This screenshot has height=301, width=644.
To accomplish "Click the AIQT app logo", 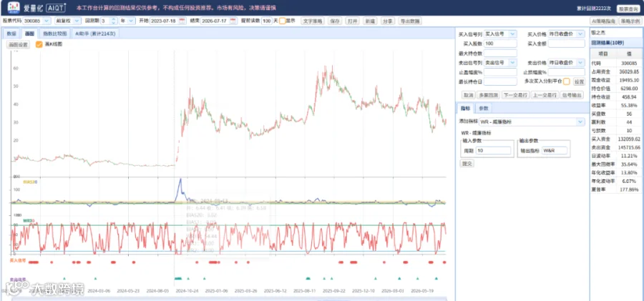I will [14, 7].
